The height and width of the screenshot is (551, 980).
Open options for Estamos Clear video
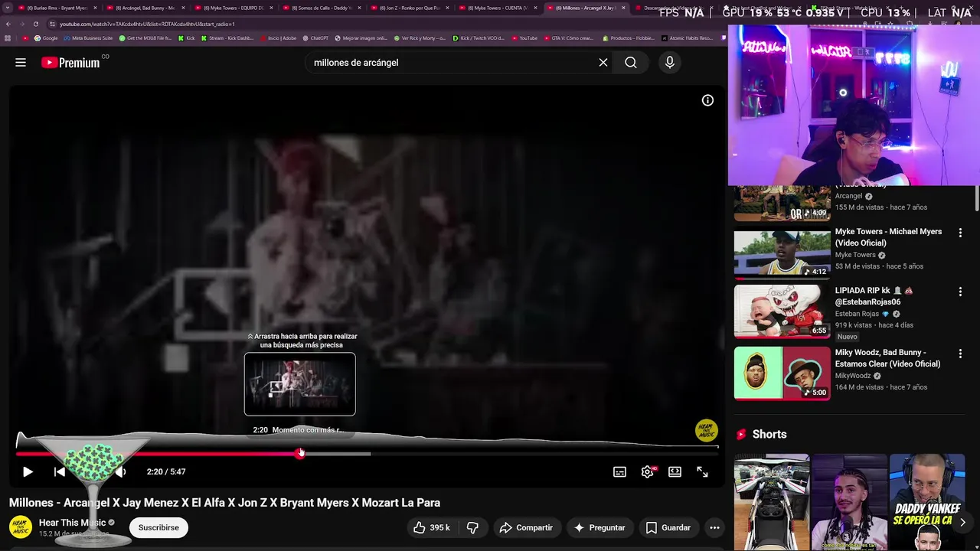(x=960, y=354)
